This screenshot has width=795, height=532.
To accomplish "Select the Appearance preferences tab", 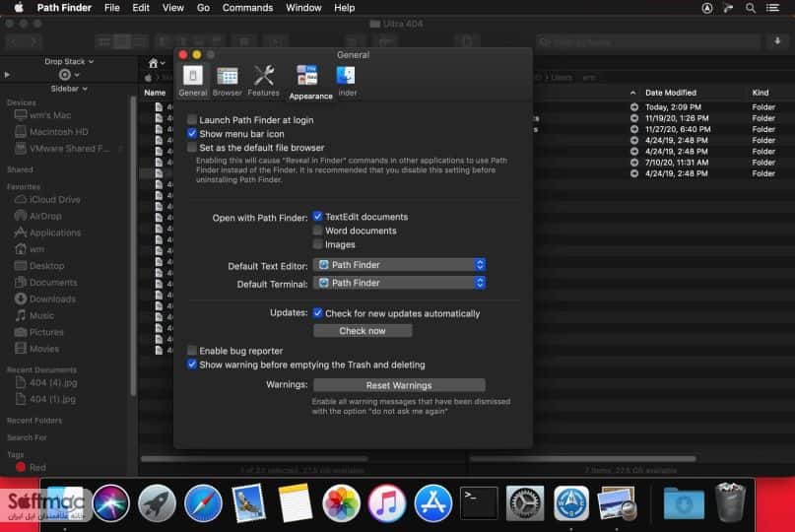I will click(x=310, y=82).
